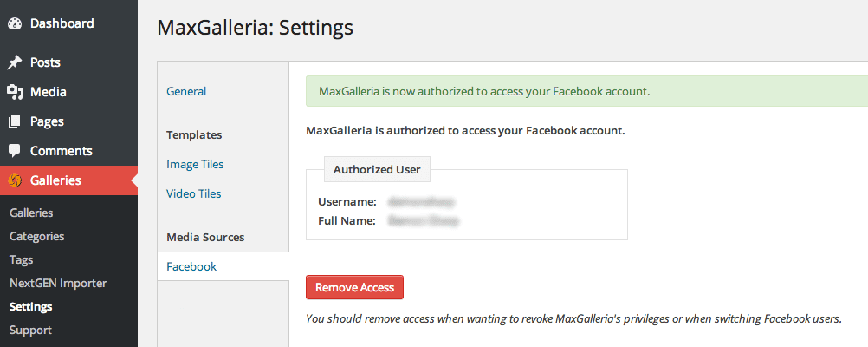This screenshot has width=868, height=347.
Task: Open the Image Tiles template tab
Action: 195,164
